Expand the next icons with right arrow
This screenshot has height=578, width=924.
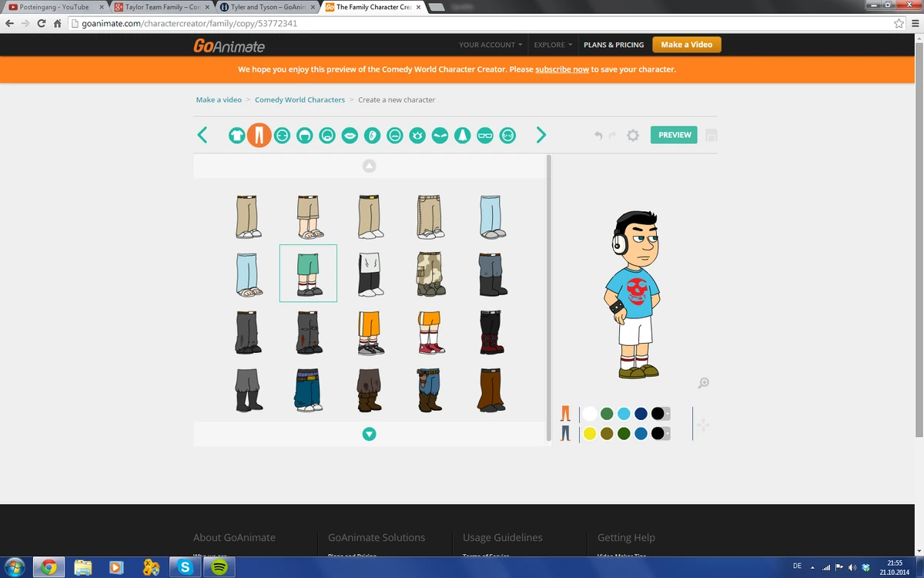[541, 135]
